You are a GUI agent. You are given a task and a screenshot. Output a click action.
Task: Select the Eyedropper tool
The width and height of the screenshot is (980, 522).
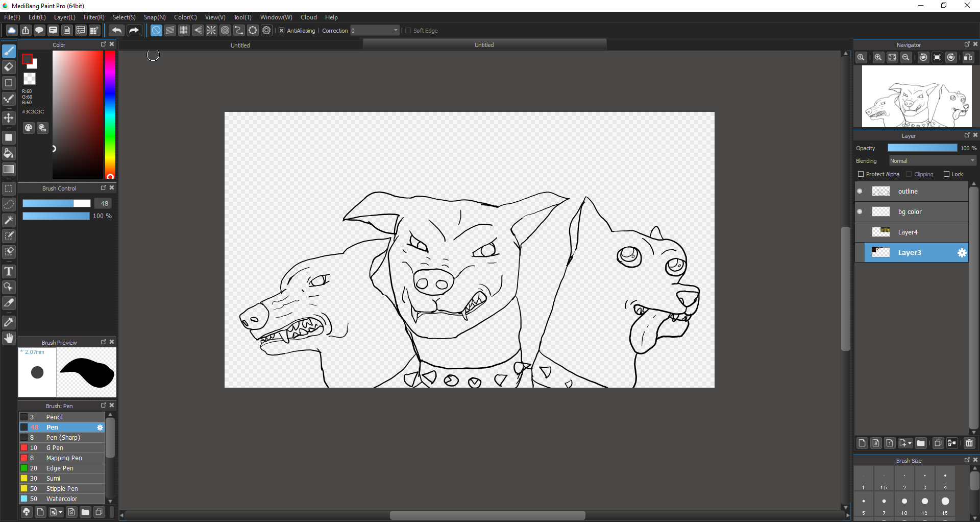[9, 322]
